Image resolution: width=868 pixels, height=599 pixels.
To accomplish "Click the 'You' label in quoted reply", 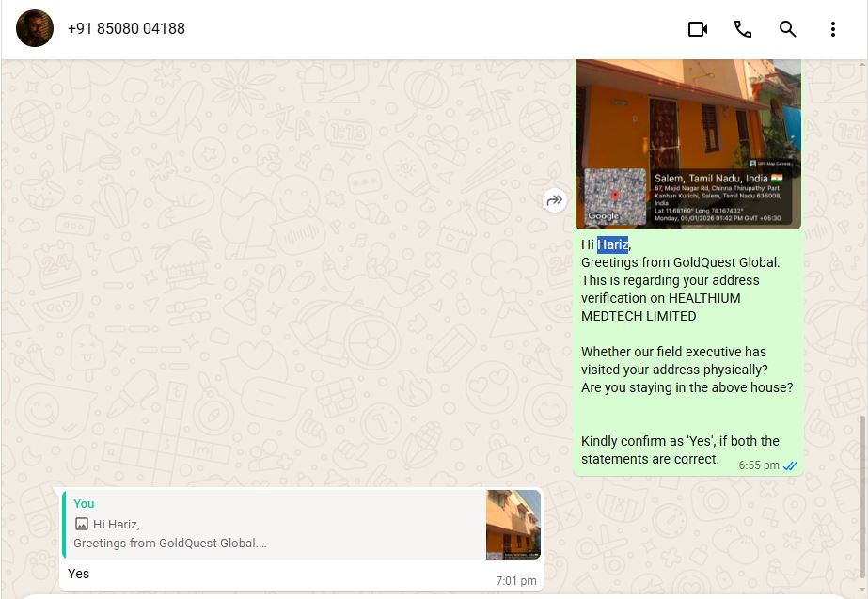I will [84, 504].
